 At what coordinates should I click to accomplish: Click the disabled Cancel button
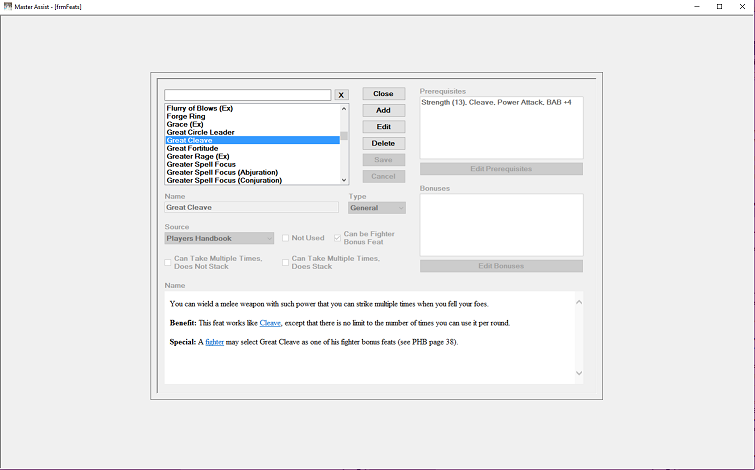coord(383,176)
